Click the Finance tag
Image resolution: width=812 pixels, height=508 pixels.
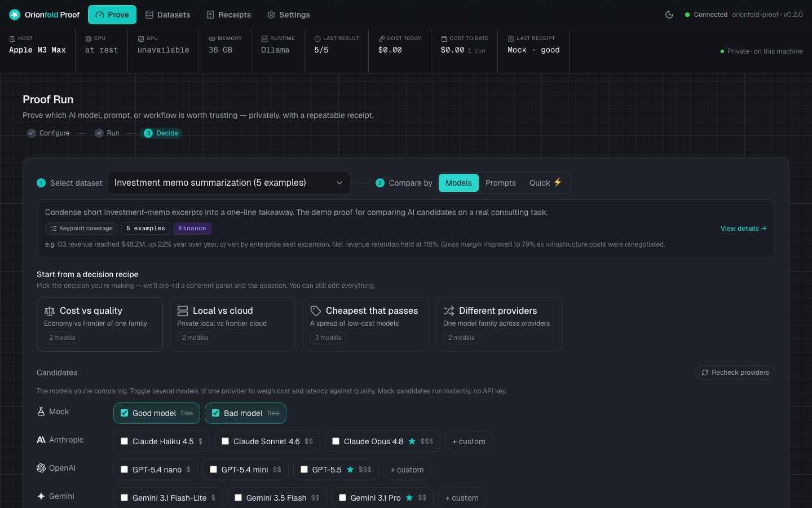[192, 229]
